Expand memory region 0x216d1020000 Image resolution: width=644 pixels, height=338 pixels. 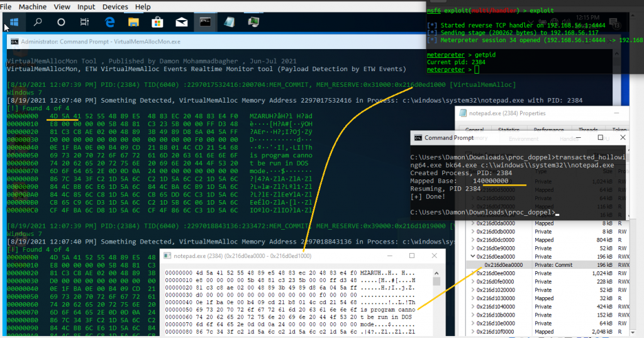[x=472, y=290]
